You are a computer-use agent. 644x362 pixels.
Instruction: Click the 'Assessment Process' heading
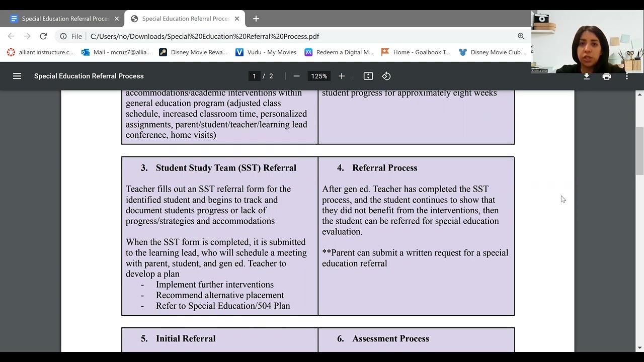click(390, 339)
